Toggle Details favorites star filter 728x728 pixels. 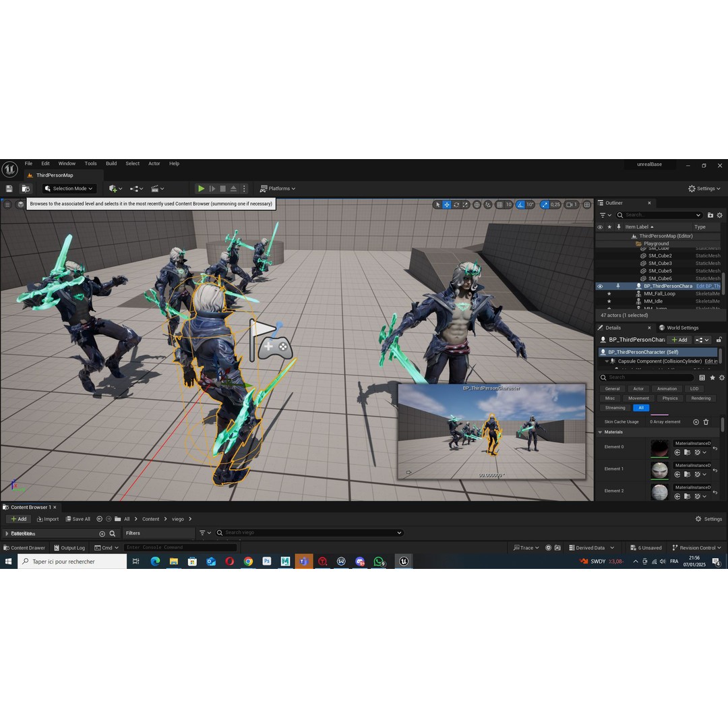[x=712, y=377]
